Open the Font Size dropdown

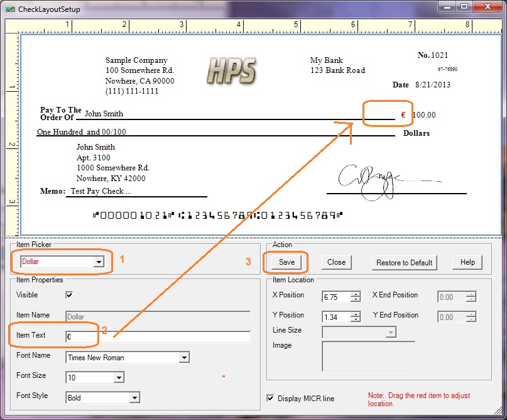coord(118,377)
